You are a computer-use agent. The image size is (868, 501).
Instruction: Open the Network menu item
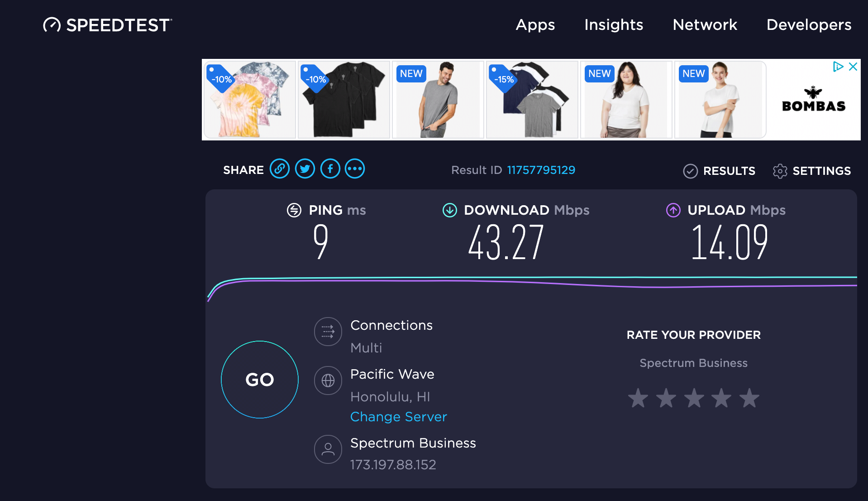pyautogui.click(x=704, y=25)
